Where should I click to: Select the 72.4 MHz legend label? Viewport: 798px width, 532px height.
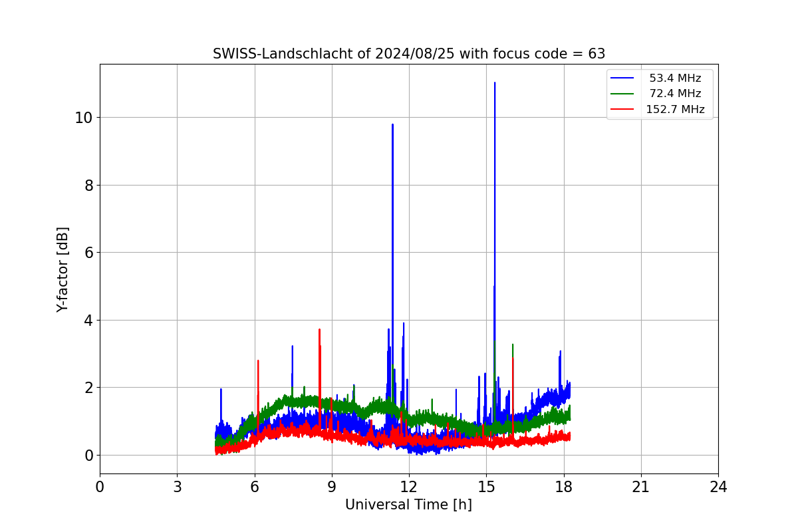pyautogui.click(x=675, y=94)
